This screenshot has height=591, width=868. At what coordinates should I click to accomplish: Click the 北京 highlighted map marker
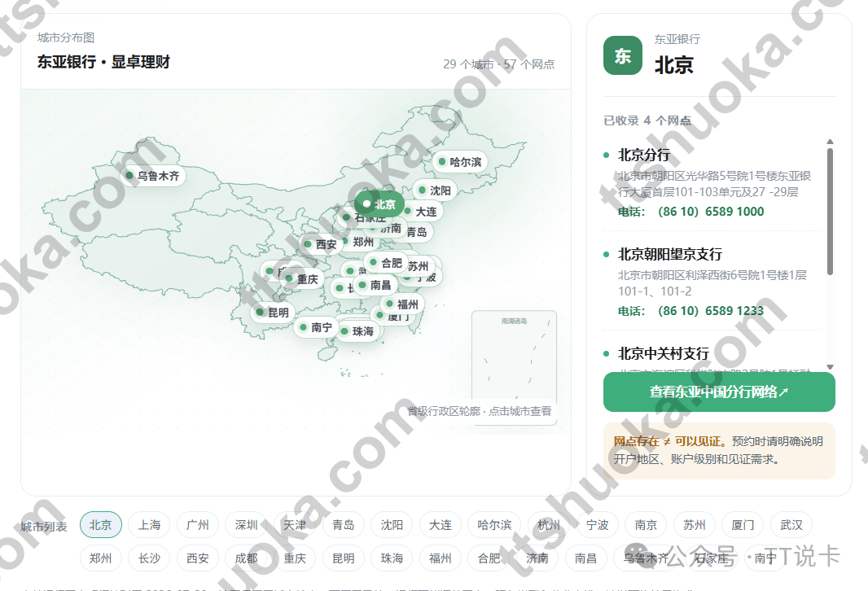pos(379,205)
